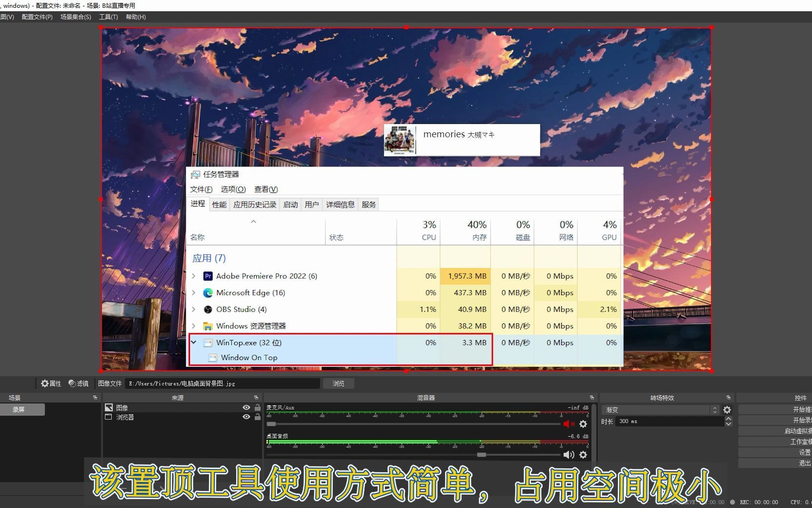Image resolution: width=812 pixels, height=508 pixels.
Task: Click the 退出 button in controls
Action: (775, 464)
